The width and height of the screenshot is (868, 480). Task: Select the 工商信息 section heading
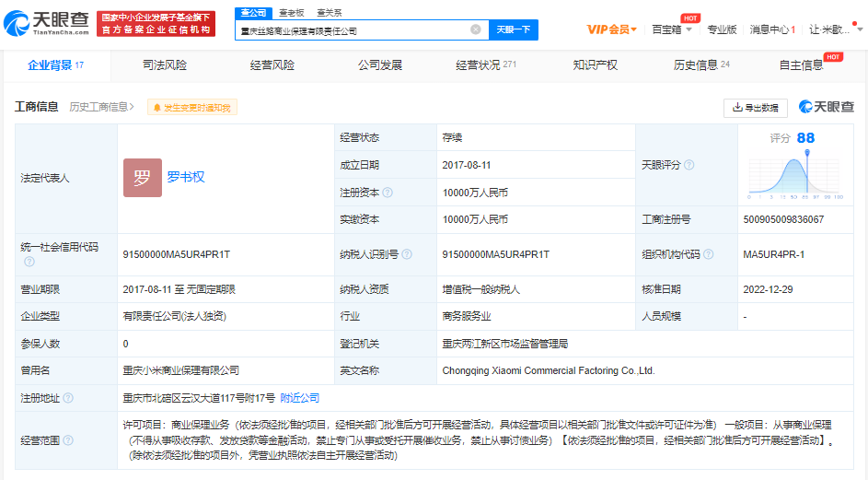(37, 107)
